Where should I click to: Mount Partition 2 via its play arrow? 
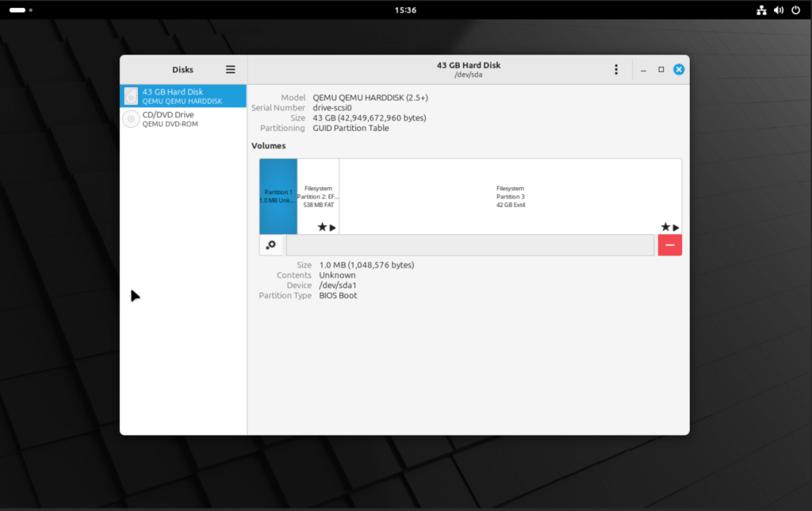[x=331, y=226]
